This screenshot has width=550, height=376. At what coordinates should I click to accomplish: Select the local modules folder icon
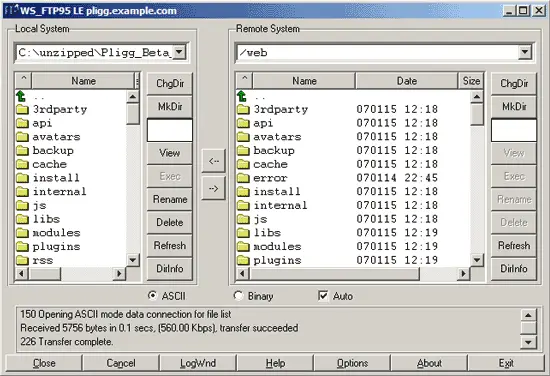click(x=22, y=233)
